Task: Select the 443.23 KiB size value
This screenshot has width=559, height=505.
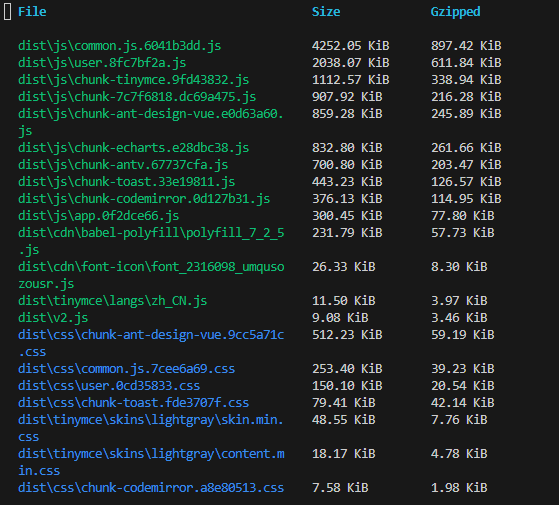Action: click(x=347, y=182)
